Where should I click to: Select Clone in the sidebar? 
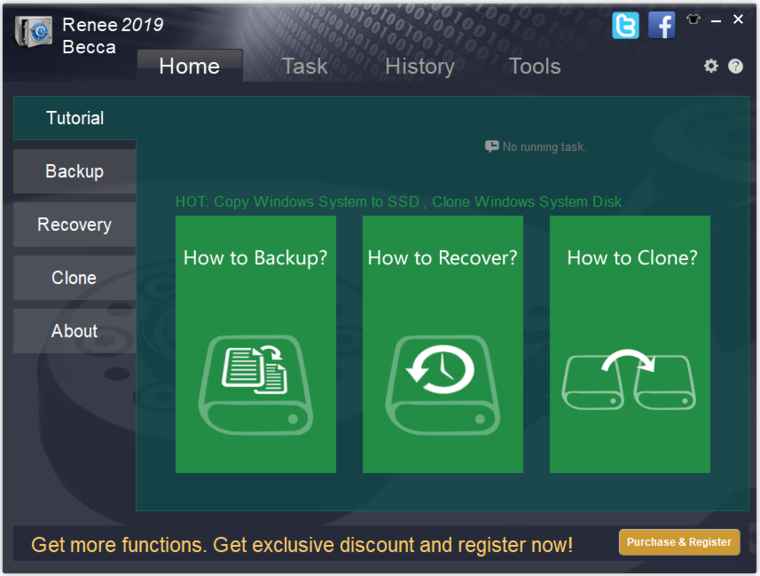click(75, 278)
